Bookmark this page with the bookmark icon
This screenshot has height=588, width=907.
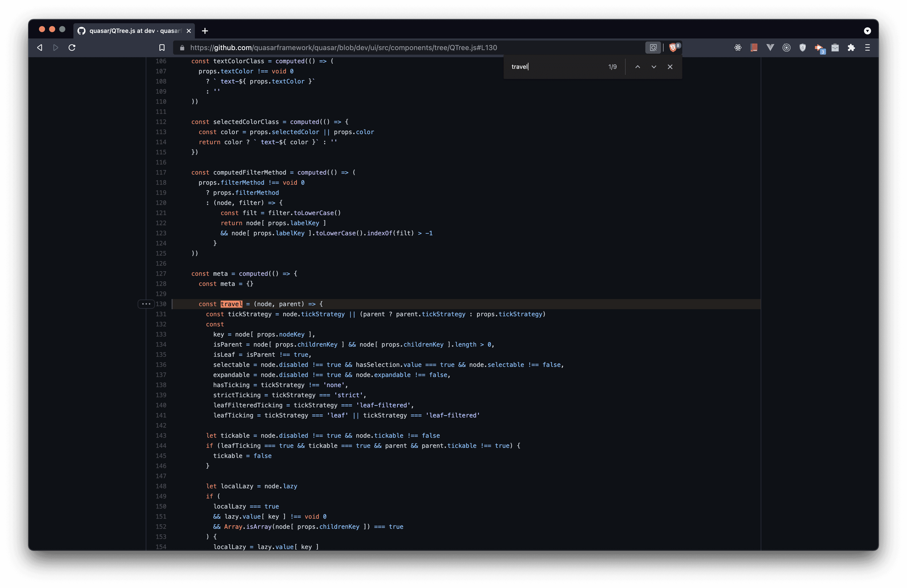pyautogui.click(x=162, y=48)
